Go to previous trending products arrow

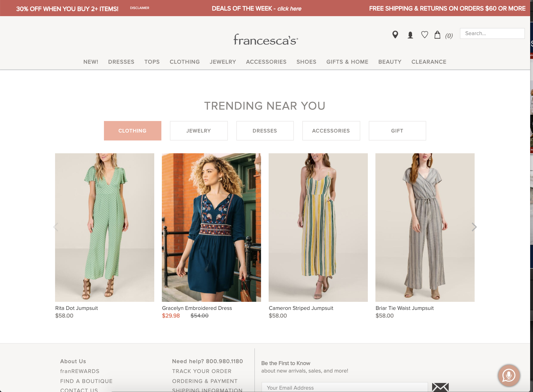tap(56, 227)
